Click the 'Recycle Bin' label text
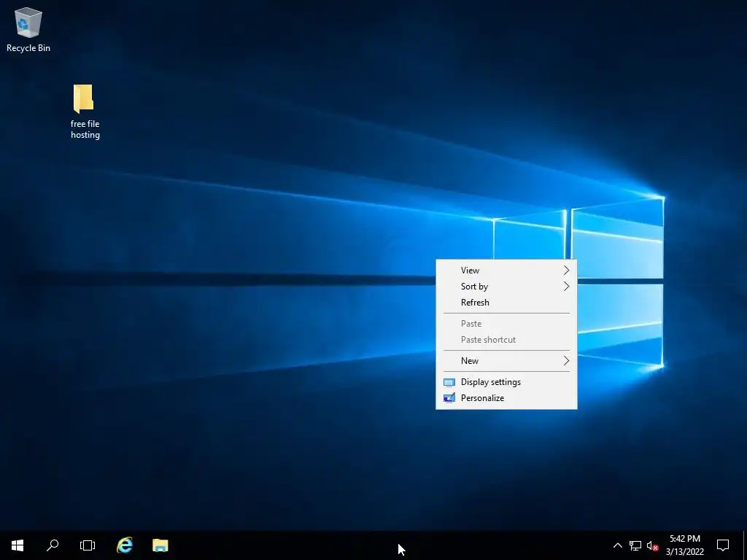The image size is (747, 560). click(28, 48)
